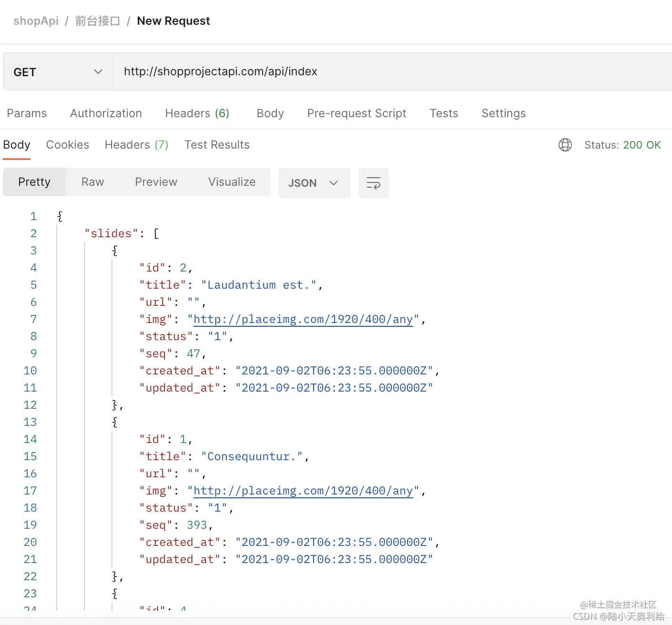672x625 pixels.
Task: Open the request Headers (6) tab
Action: coord(197,113)
